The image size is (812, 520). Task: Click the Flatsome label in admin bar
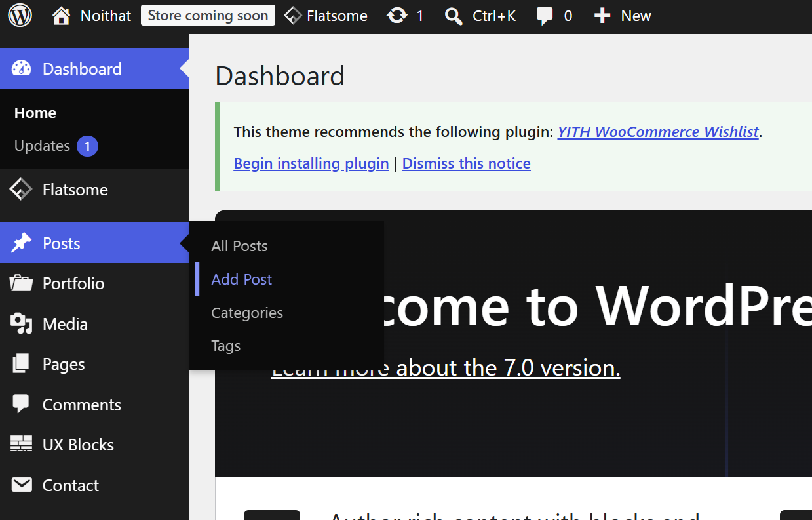(337, 16)
